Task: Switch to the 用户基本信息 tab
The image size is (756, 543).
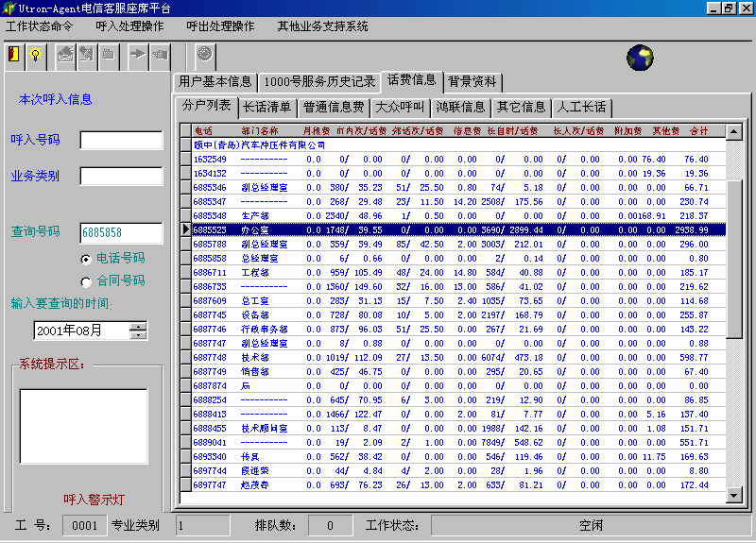Action: [x=215, y=81]
